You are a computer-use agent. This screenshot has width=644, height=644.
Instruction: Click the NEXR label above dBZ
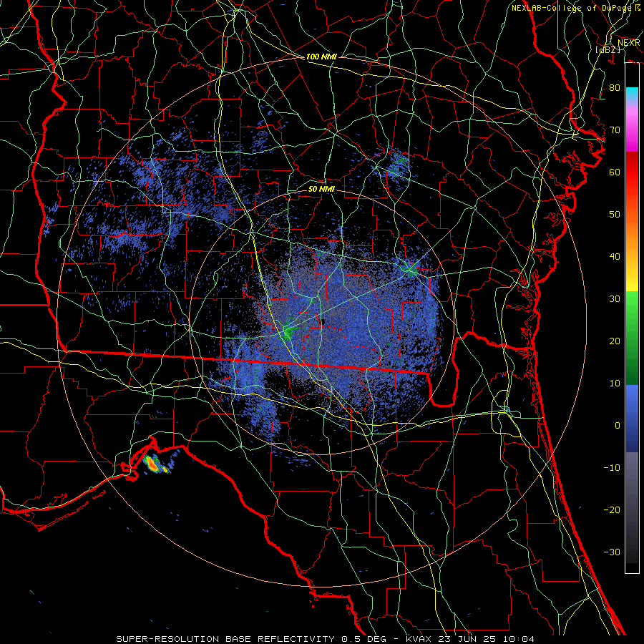pyautogui.click(x=629, y=43)
